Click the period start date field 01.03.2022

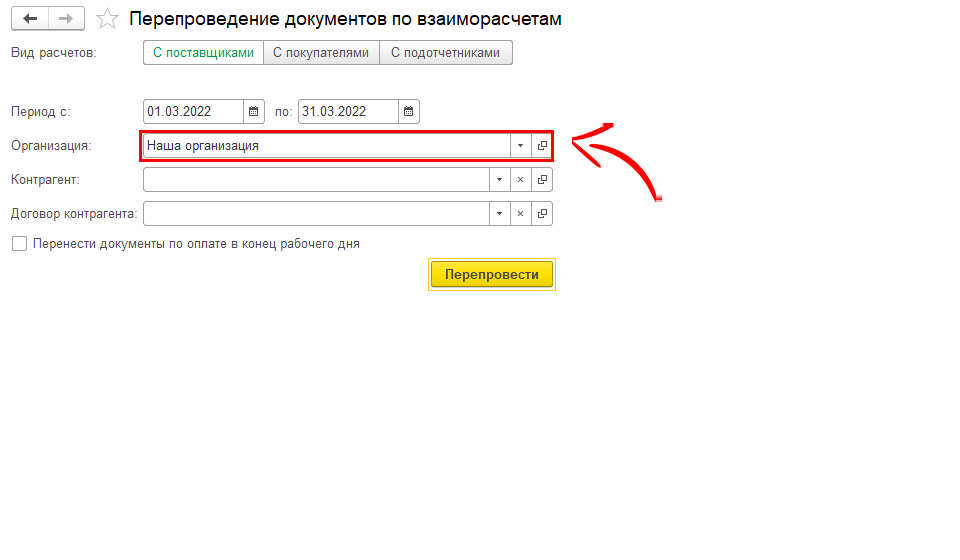(193, 111)
